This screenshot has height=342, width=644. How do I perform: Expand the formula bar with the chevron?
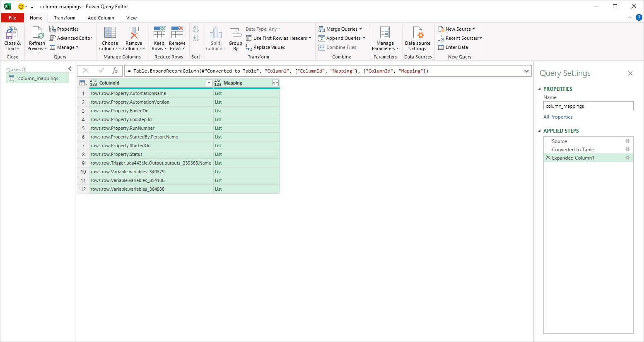pyautogui.click(x=526, y=71)
